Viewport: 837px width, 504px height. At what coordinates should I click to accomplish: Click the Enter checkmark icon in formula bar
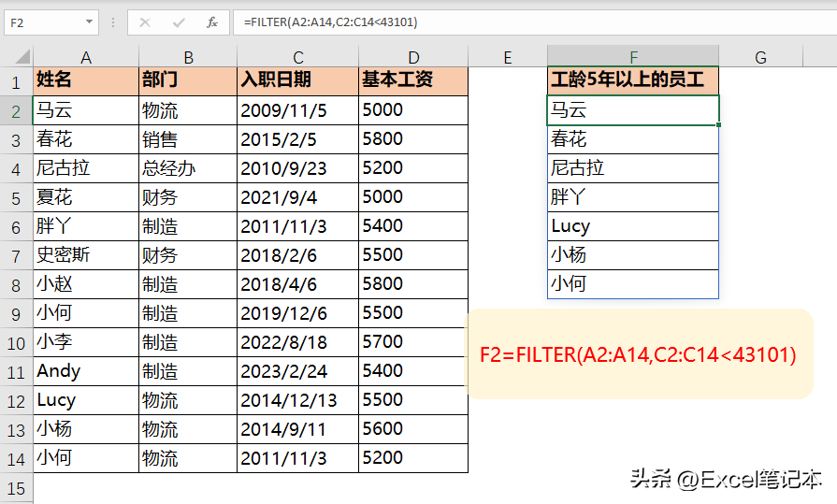tap(179, 22)
